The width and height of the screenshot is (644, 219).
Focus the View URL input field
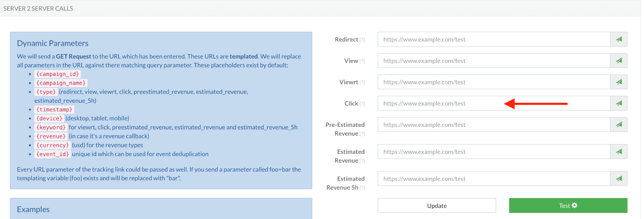(x=494, y=61)
